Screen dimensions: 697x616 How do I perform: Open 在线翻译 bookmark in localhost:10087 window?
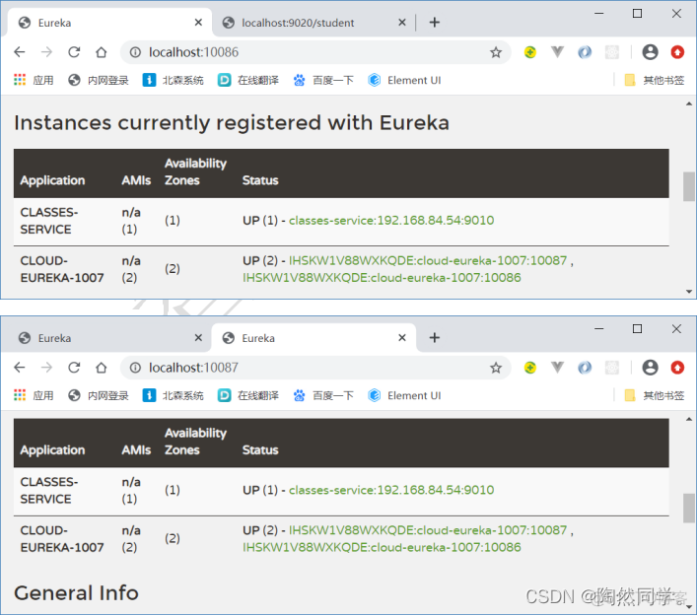[248, 395]
